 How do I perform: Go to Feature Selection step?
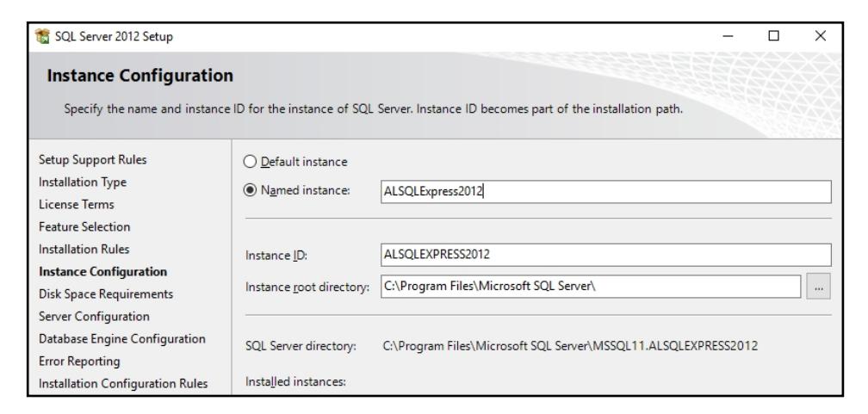[84, 227]
